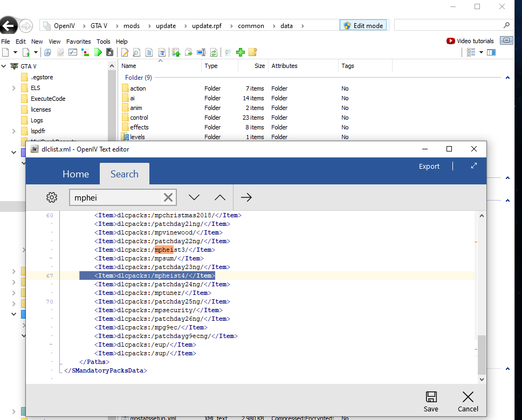Toggle the preview pane icon
This screenshot has width=522, height=420.
tap(491, 52)
